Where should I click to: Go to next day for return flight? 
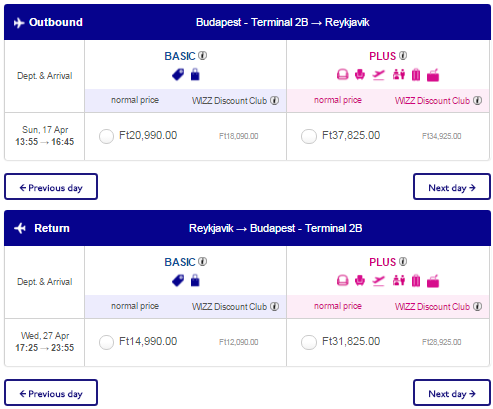click(452, 393)
